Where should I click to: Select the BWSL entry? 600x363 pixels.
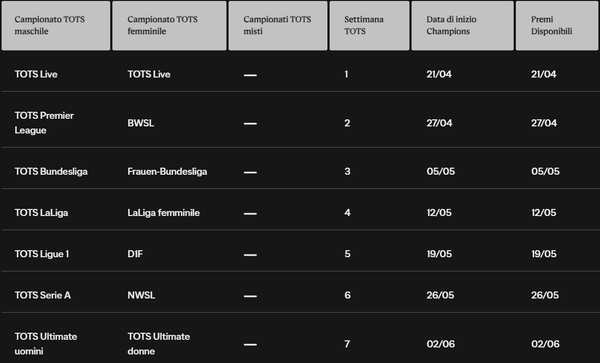[140, 123]
